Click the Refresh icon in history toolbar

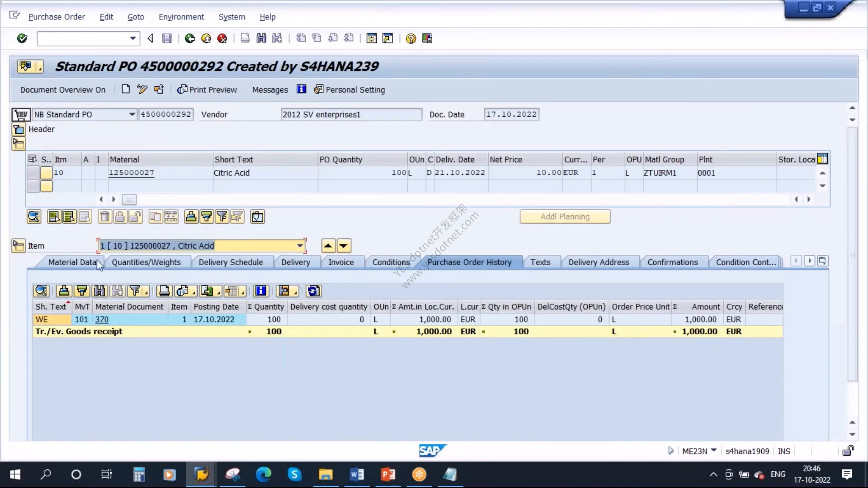tap(313, 291)
